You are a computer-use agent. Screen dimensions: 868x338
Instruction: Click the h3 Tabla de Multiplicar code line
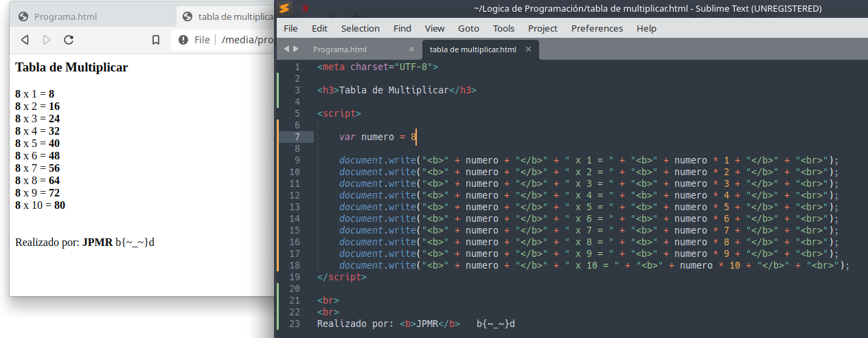(x=396, y=90)
